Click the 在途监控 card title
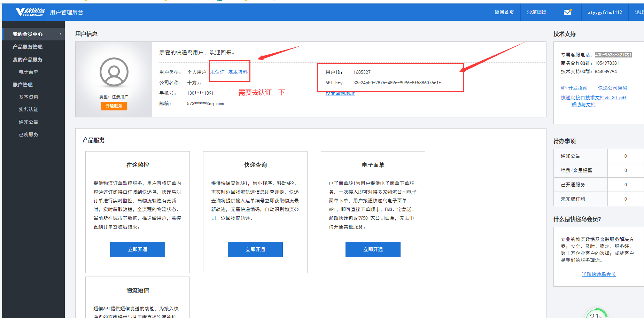 point(138,165)
